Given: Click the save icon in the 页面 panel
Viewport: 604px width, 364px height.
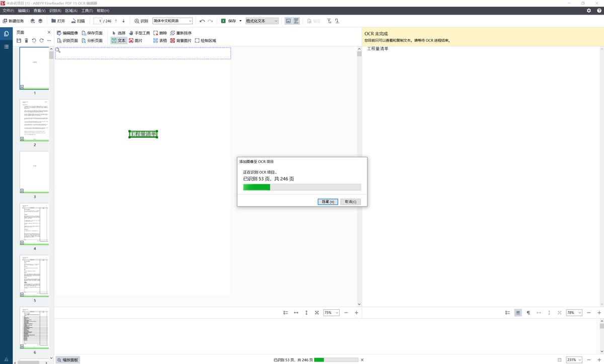Looking at the screenshot, I should pyautogui.click(x=19, y=41).
